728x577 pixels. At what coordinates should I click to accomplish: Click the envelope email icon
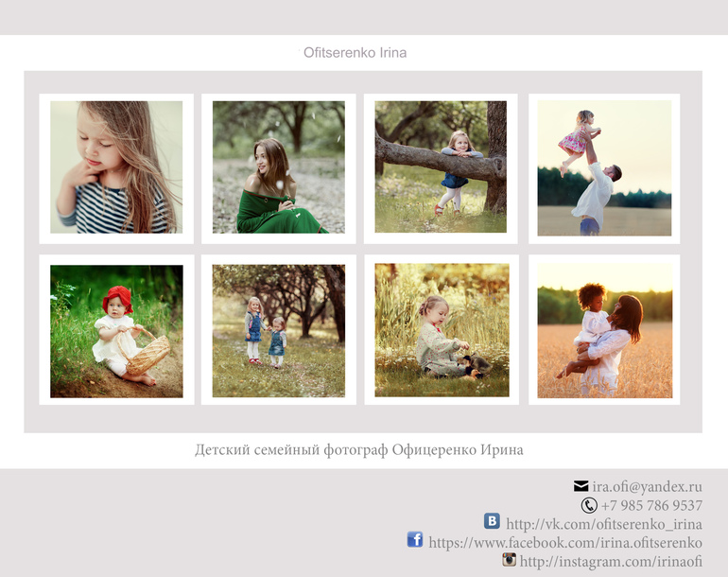581,486
